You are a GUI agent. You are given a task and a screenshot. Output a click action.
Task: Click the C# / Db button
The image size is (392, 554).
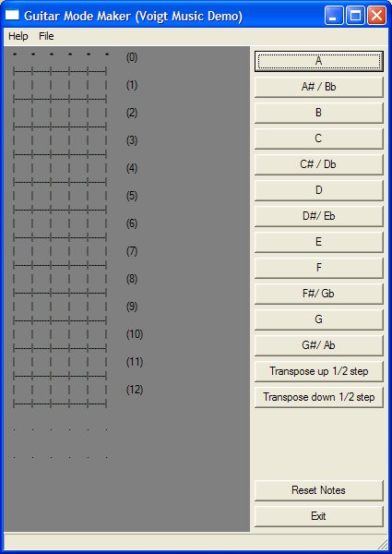click(318, 164)
